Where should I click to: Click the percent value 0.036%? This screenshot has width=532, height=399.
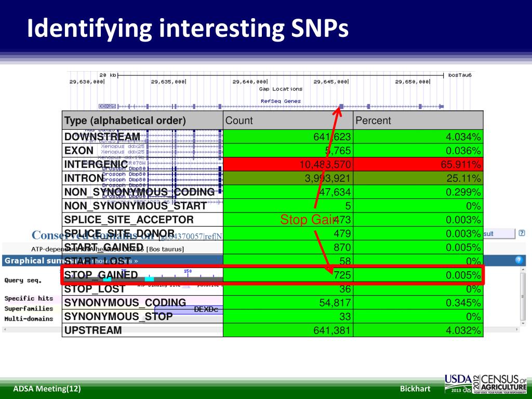463,151
